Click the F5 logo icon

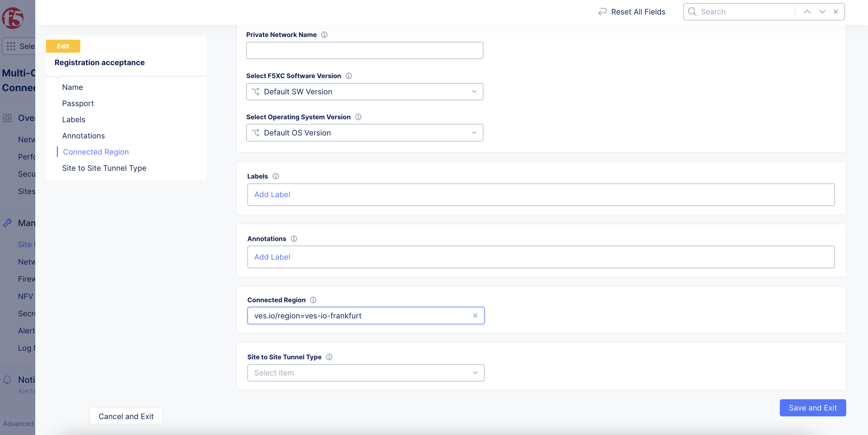click(x=13, y=18)
